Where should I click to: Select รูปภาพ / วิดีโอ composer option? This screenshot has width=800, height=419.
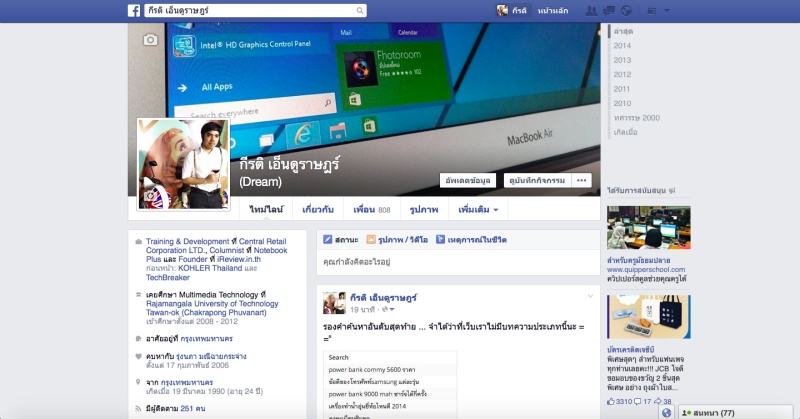pyautogui.click(x=397, y=239)
